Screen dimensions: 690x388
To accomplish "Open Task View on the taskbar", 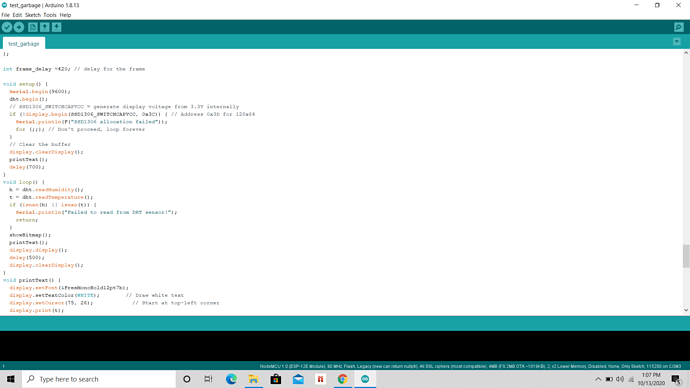I will pyautogui.click(x=208, y=379).
